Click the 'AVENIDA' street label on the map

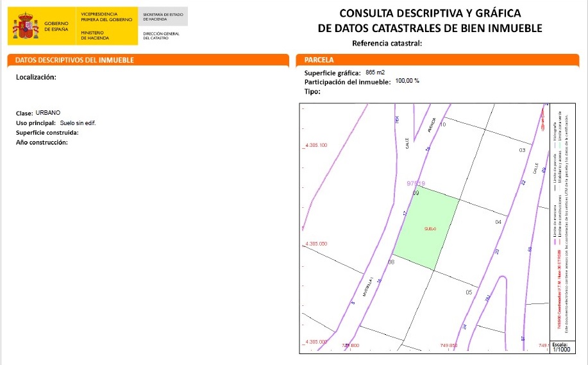coord(432,125)
